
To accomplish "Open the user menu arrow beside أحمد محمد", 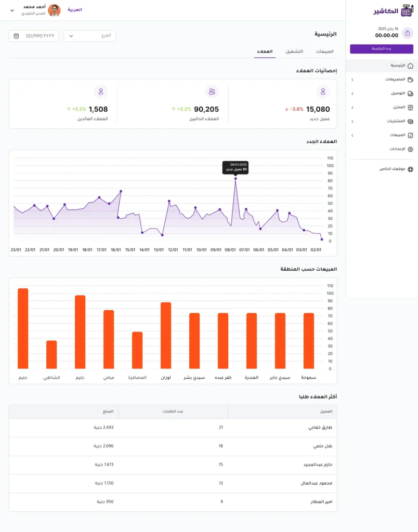I will click(12, 10).
